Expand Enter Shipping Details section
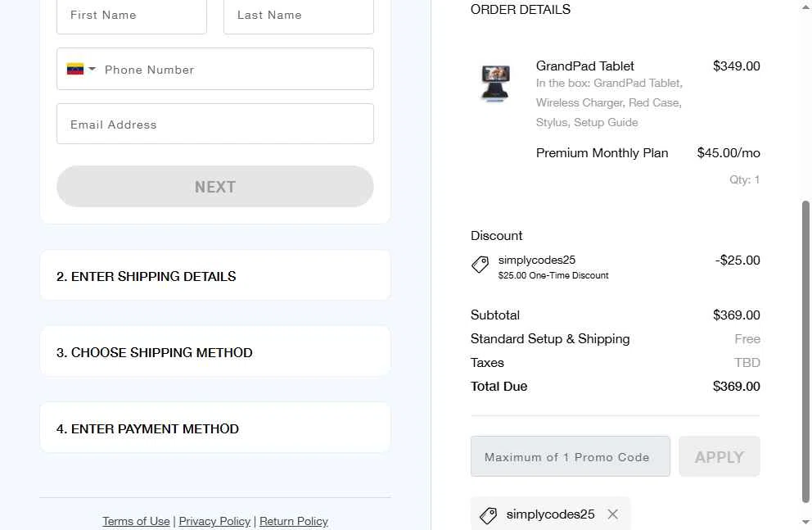The height and width of the screenshot is (530, 812). pos(215,275)
